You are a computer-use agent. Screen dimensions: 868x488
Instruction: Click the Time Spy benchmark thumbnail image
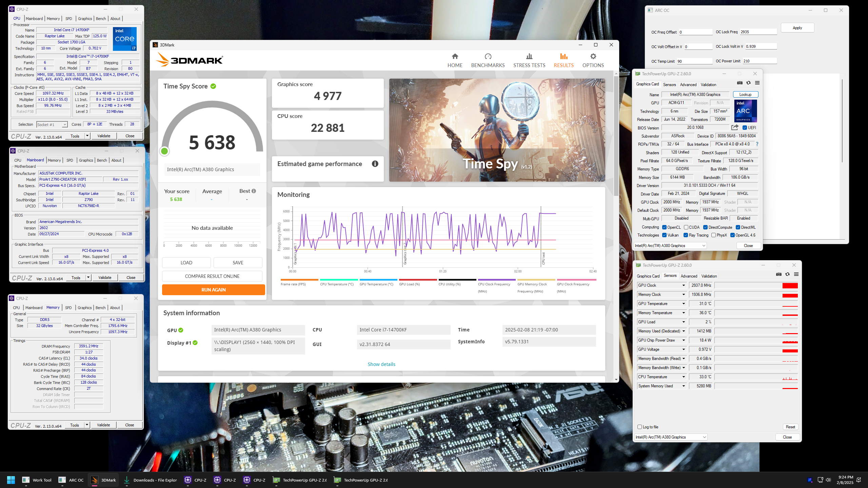tap(497, 130)
